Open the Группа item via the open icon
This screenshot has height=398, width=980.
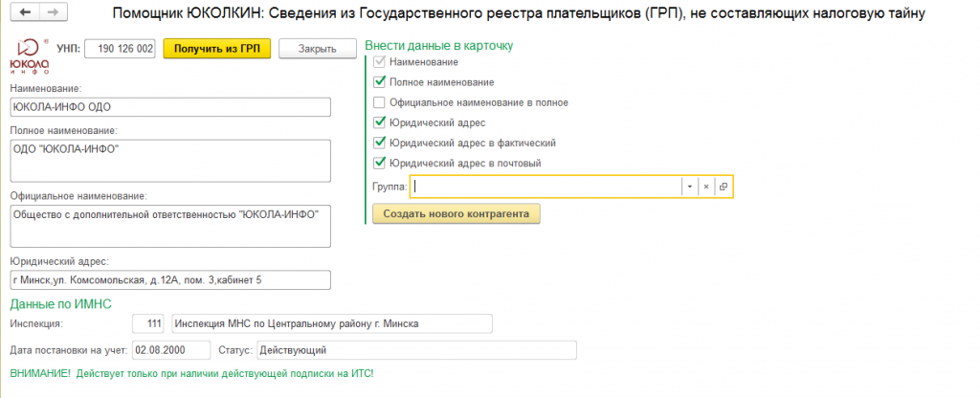point(724,187)
